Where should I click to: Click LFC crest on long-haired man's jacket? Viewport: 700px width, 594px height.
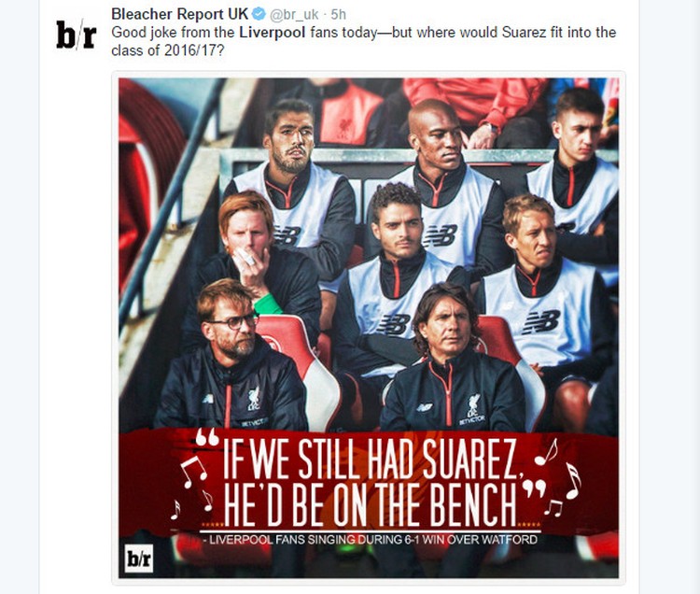(473, 405)
